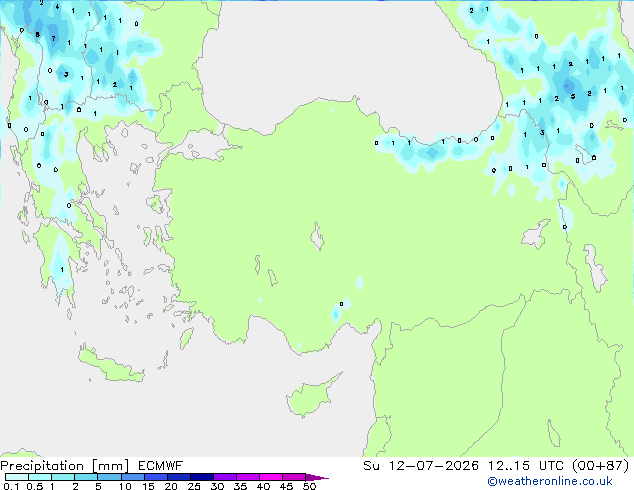The height and width of the screenshot is (490, 634).
Task: Click the '0.5' legend label
Action: [x=35, y=486]
